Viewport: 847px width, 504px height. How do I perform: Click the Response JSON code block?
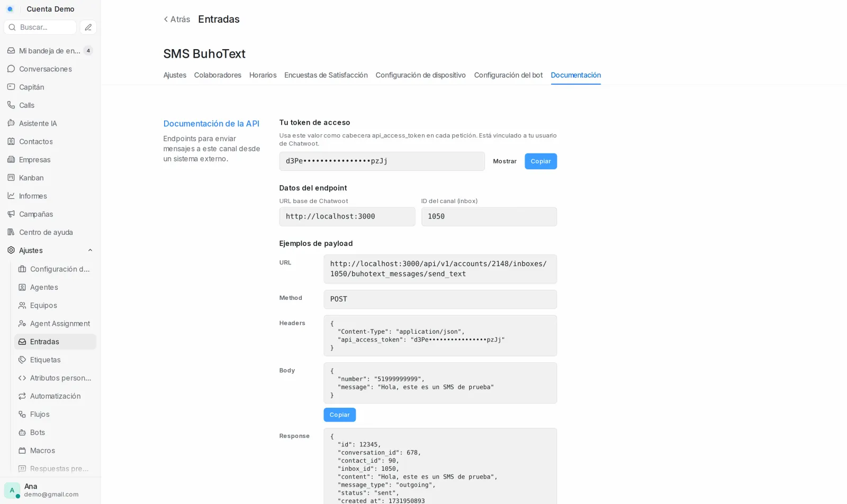(440, 466)
